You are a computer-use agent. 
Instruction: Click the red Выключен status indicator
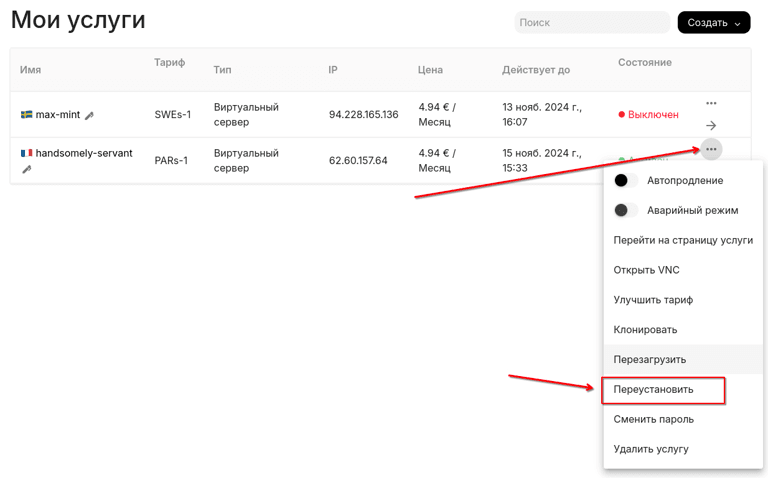(648, 115)
